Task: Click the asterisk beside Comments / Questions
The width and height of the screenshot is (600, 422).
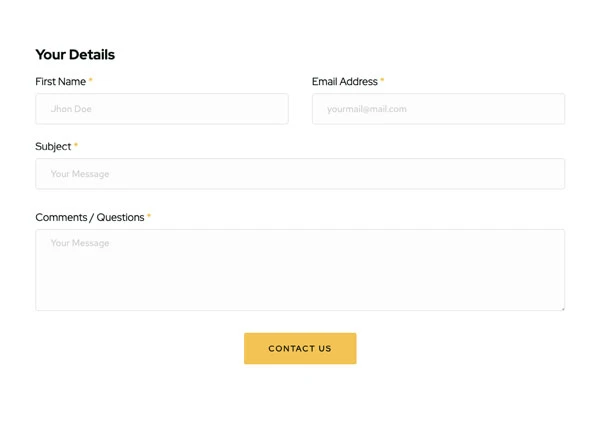Action: point(149,215)
